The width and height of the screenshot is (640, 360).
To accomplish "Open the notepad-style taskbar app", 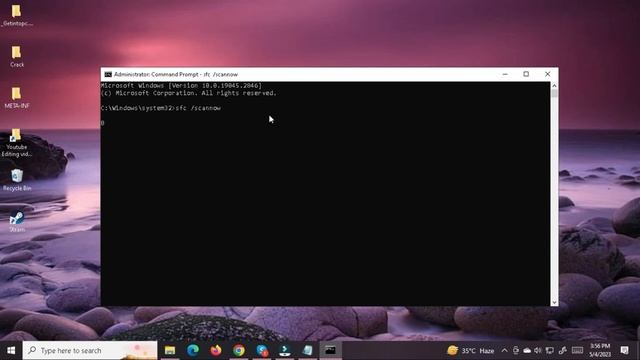I will pyautogui.click(x=308, y=350).
